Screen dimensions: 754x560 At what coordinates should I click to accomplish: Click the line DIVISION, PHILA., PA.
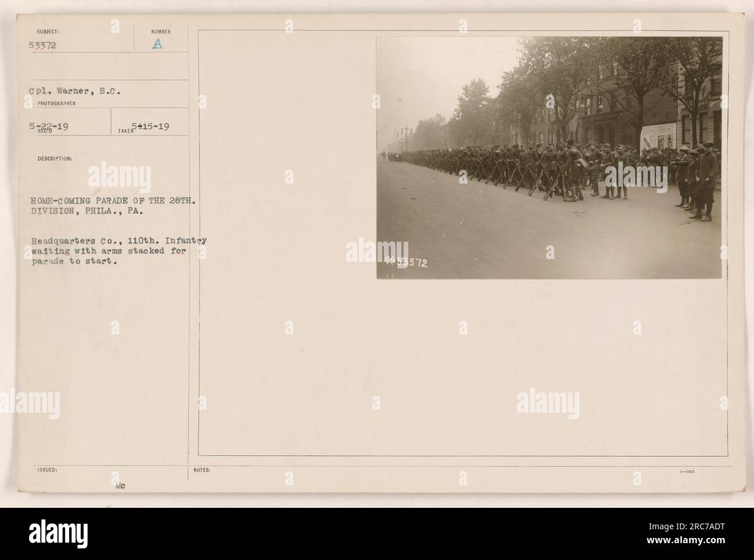86,212
